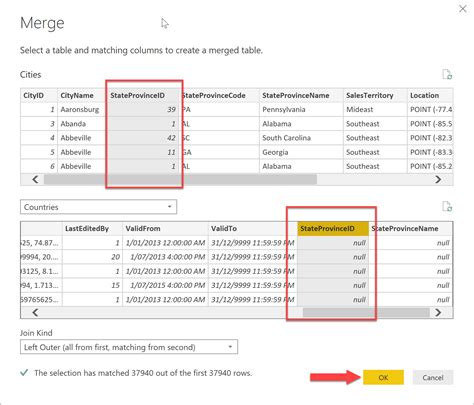Viewport: 474px width, 405px height.
Task: Select StateProvinceID column header in Countries table
Action: pos(333,229)
